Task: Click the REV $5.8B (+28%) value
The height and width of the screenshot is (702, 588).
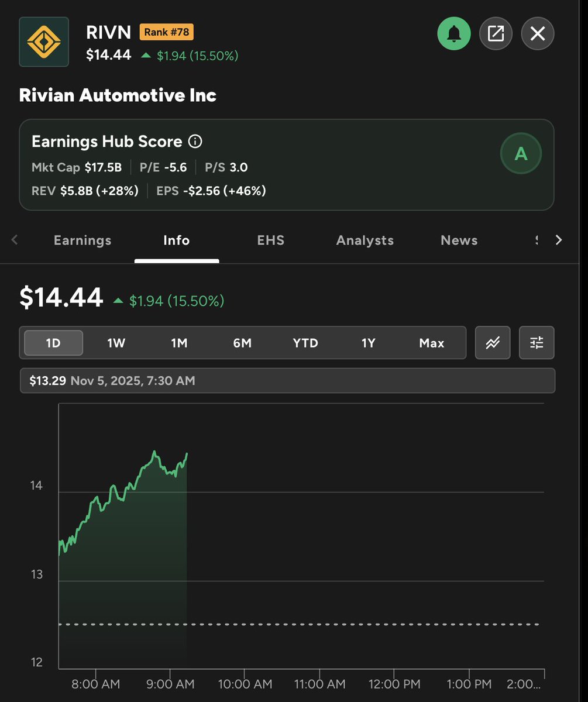Action: [x=85, y=191]
